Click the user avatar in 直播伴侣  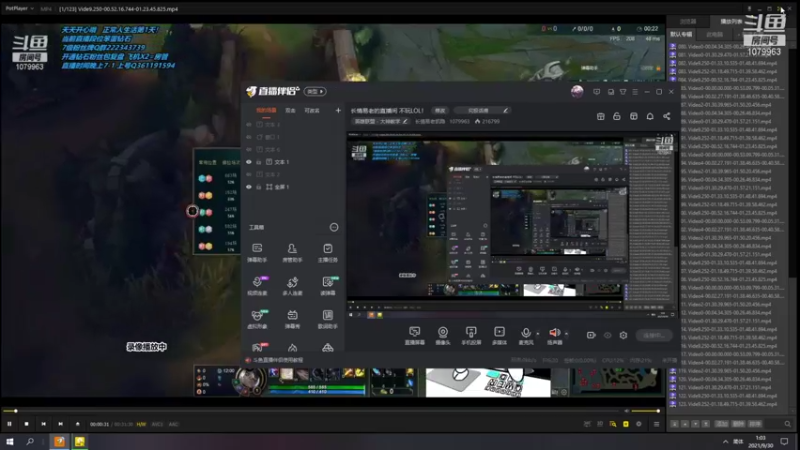click(577, 91)
